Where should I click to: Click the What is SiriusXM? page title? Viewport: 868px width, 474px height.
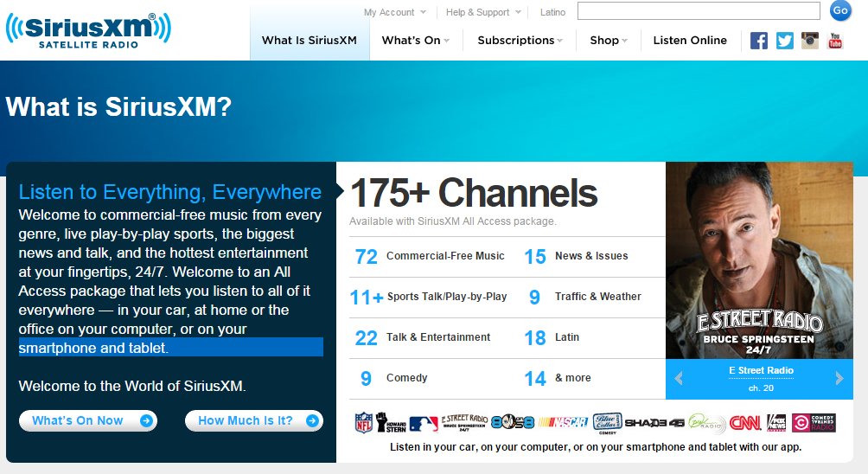pyautogui.click(x=118, y=107)
